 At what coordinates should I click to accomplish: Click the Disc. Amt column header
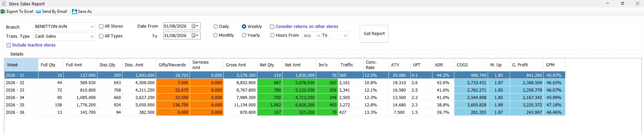pyautogui.click(x=139, y=65)
